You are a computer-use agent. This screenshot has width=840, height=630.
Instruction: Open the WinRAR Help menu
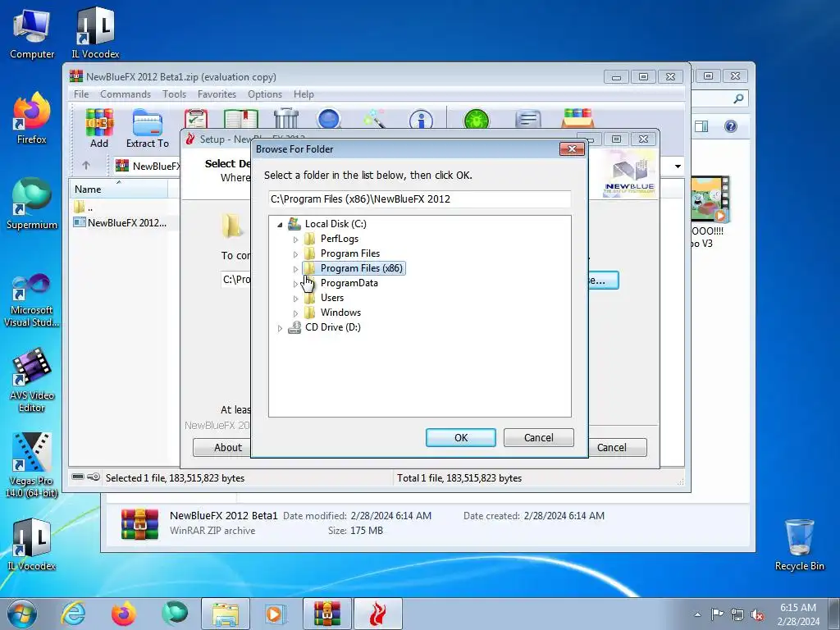[x=304, y=94]
